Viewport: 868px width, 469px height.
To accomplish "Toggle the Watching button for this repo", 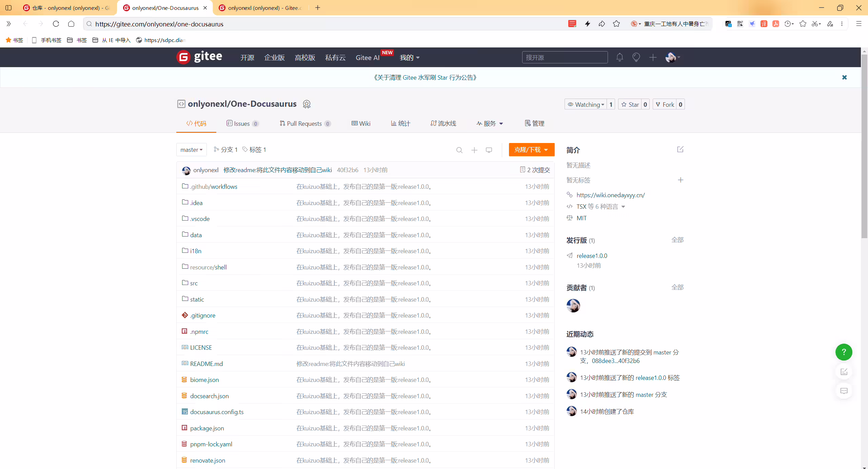I will (x=586, y=104).
